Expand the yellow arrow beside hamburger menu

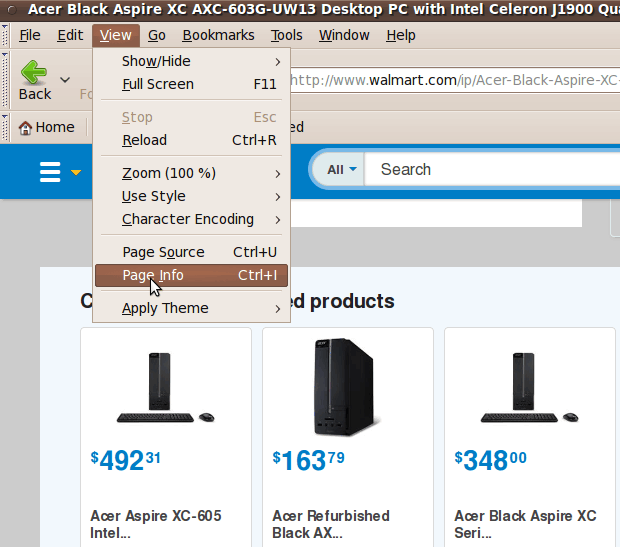[x=76, y=172]
